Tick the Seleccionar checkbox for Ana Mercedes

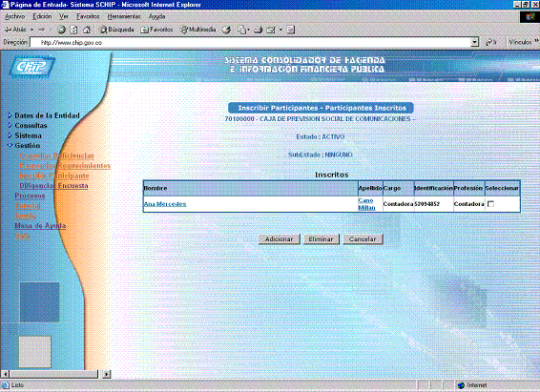tap(490, 204)
